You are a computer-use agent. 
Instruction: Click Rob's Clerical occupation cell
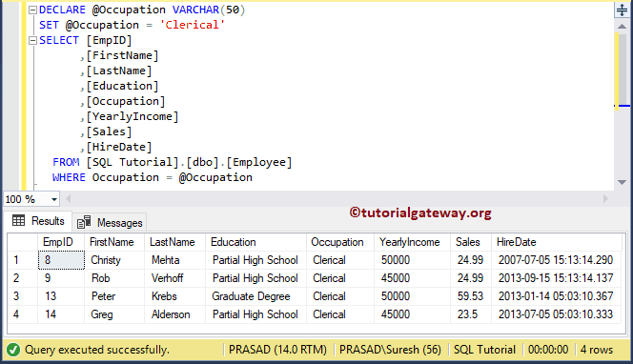click(340, 278)
